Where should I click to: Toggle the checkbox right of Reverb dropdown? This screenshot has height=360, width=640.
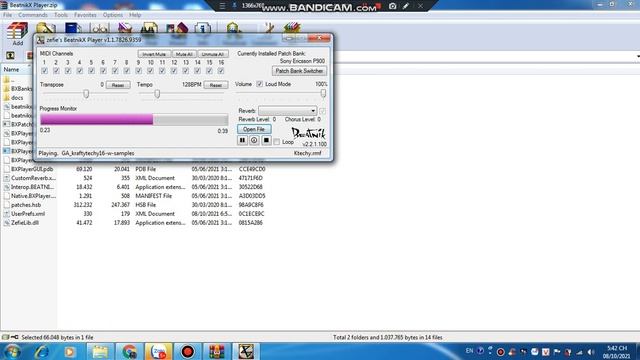pyautogui.click(x=322, y=111)
